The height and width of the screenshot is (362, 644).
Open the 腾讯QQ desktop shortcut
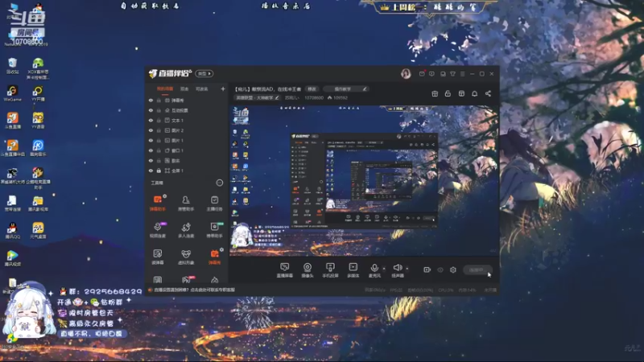[12, 231]
